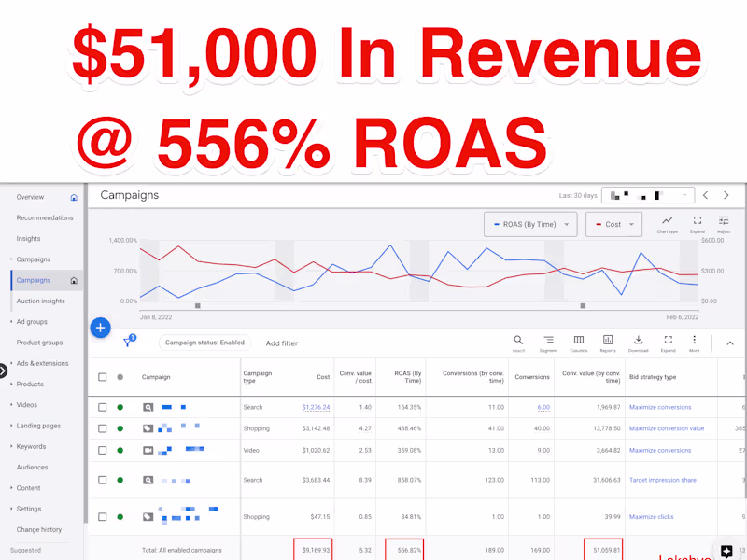Click the shopping tag icon in $47.15 row
Viewport: 747px width, 560px height.
(x=148, y=517)
